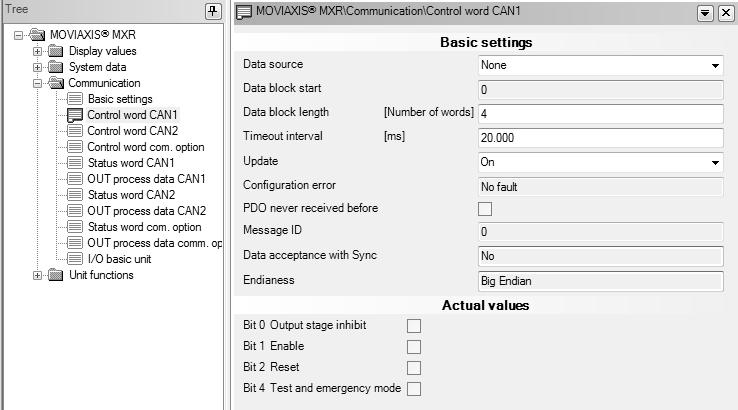Click the Control word com. option page icon
The width and height of the screenshot is (738, 410).
[75, 147]
